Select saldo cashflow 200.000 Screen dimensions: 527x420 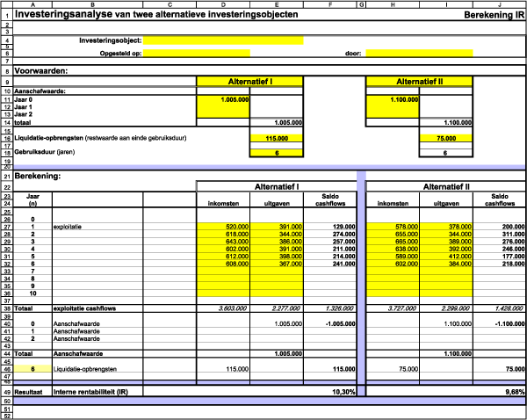click(x=500, y=227)
